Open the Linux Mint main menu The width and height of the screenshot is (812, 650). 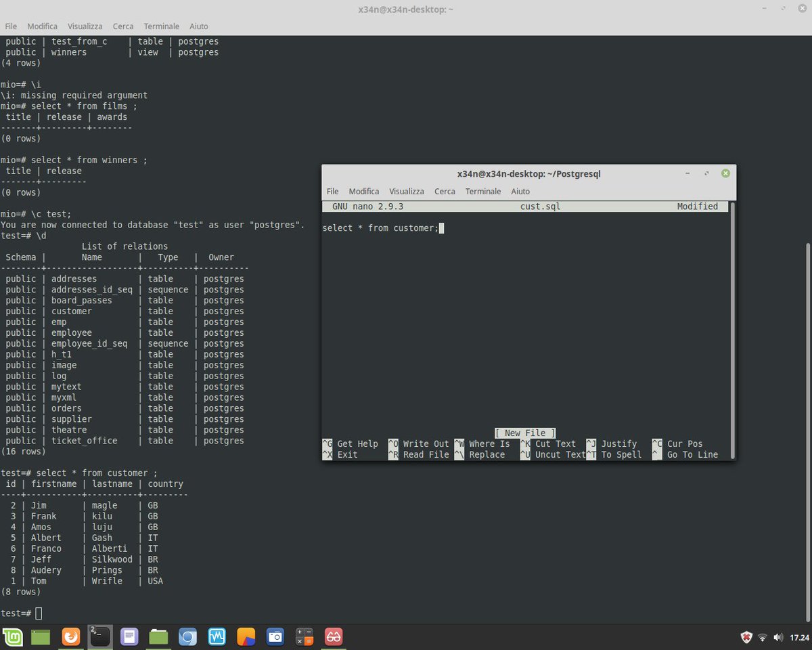tap(12, 636)
